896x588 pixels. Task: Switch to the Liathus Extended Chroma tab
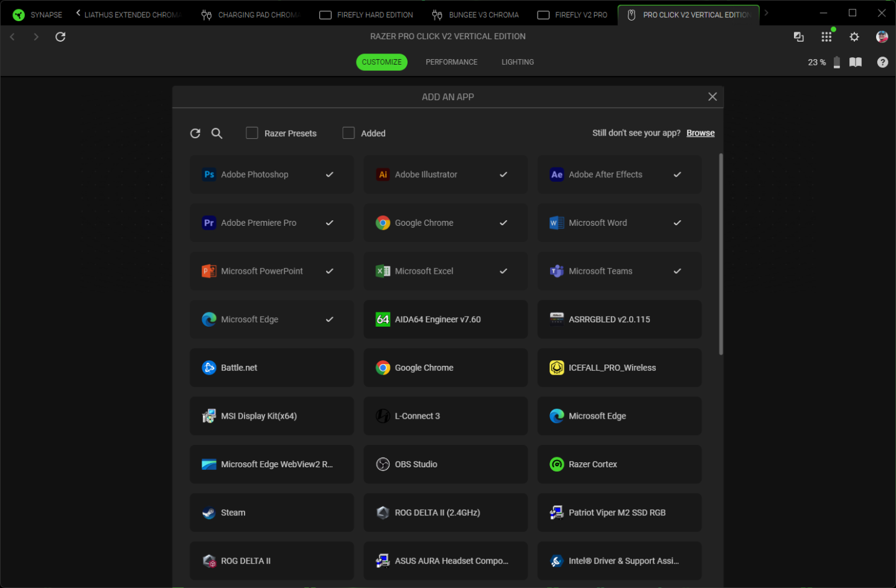click(x=133, y=15)
